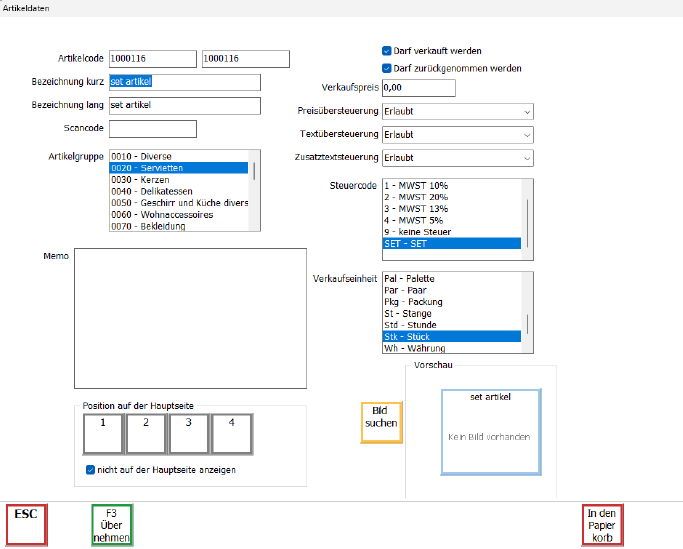Choose MWST 20% in Steuercode list
This screenshot has width=683, height=549.
(418, 198)
